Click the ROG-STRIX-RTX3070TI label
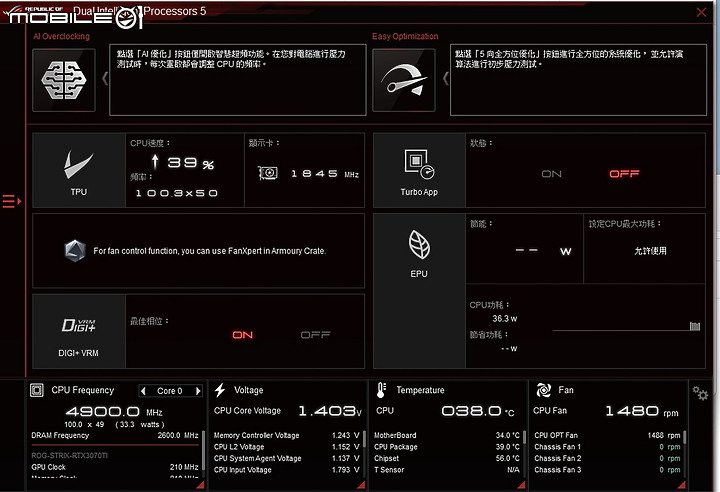The width and height of the screenshot is (720, 492). tap(69, 456)
